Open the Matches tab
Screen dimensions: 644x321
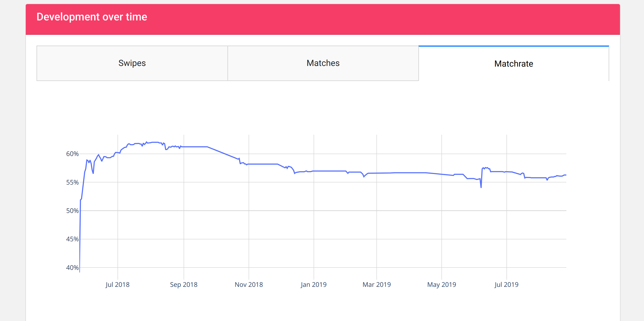pos(323,63)
